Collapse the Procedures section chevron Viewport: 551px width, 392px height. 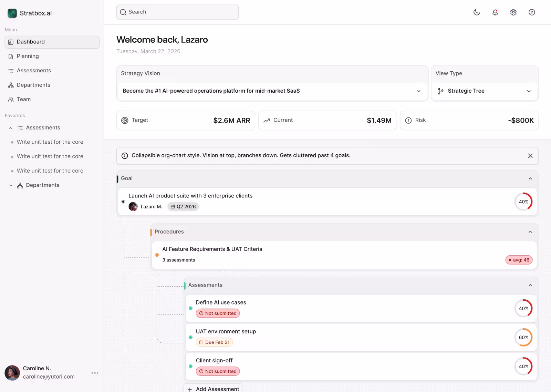click(x=530, y=232)
